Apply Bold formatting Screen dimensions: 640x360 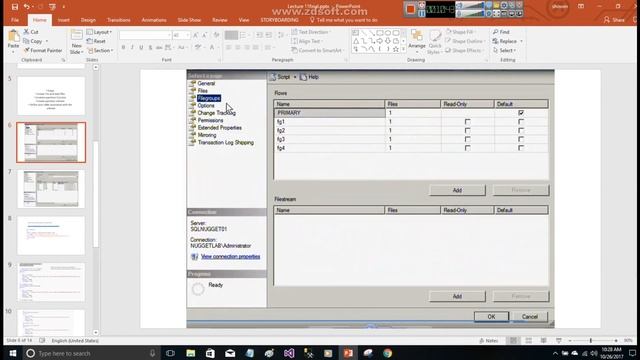coord(123,48)
